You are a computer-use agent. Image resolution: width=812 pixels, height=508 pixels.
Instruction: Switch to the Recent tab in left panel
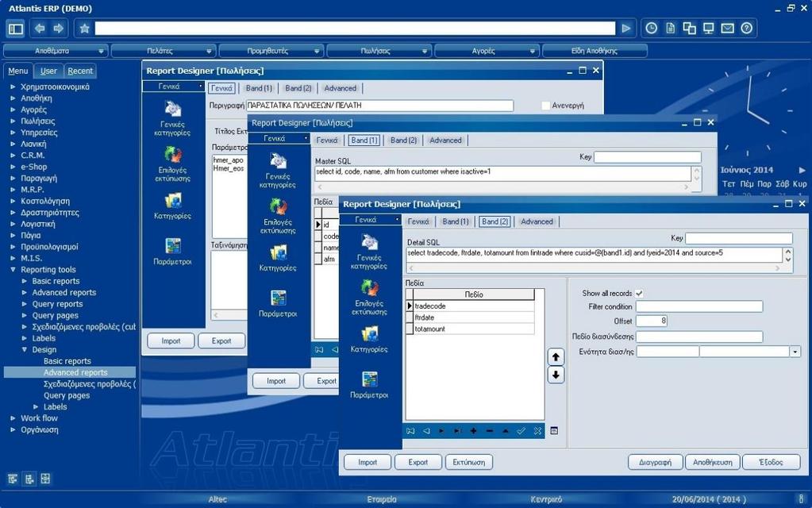[x=80, y=71]
